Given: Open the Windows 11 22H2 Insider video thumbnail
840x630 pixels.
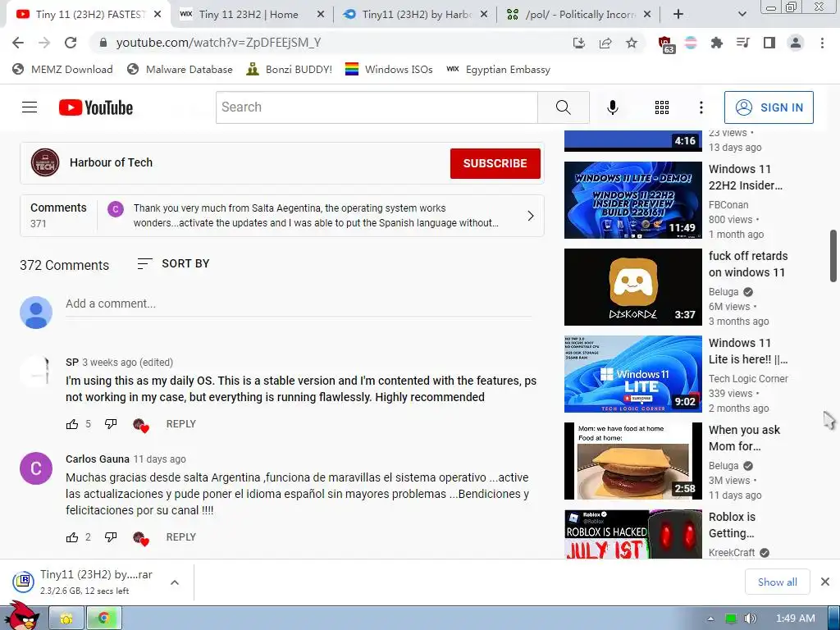Looking at the screenshot, I should click(632, 200).
